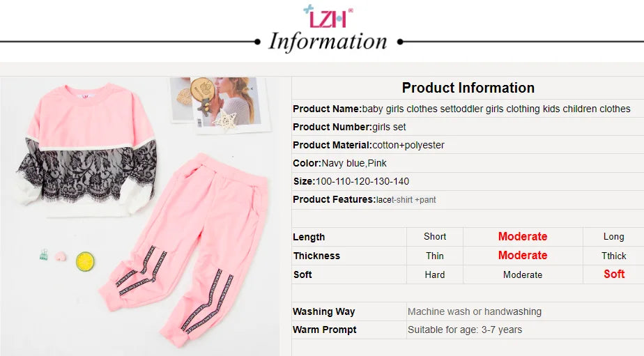Click the Thin thickness option
The height and width of the screenshot is (356, 644).
click(x=435, y=256)
